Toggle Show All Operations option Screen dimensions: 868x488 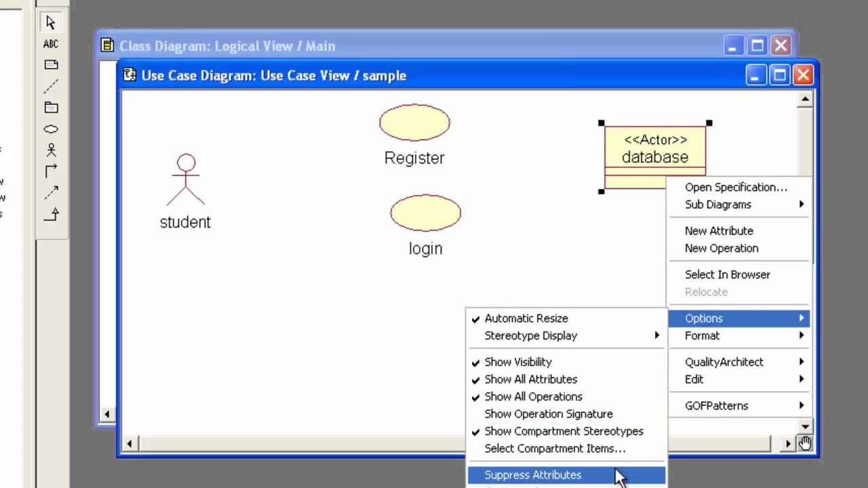[x=566, y=396]
